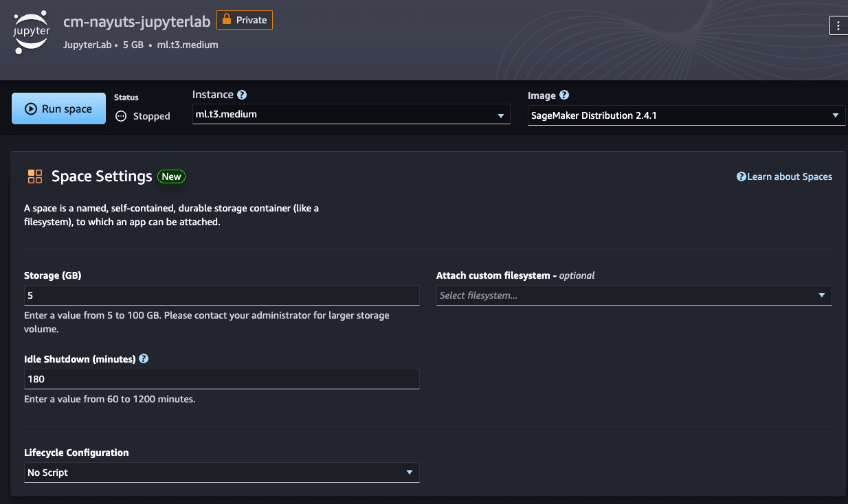The width and height of the screenshot is (848, 504).
Task: Click the help icon next to Image
Action: (x=564, y=95)
